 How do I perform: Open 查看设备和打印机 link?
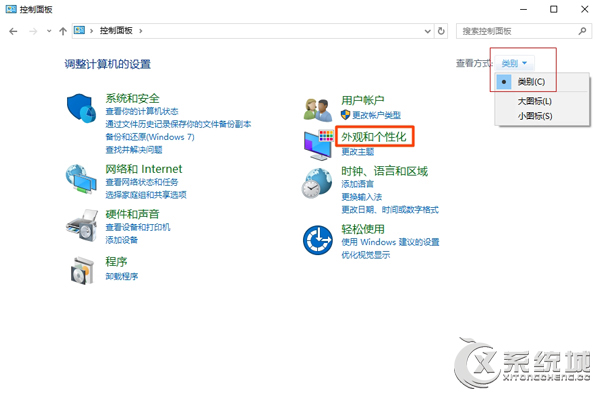point(138,227)
